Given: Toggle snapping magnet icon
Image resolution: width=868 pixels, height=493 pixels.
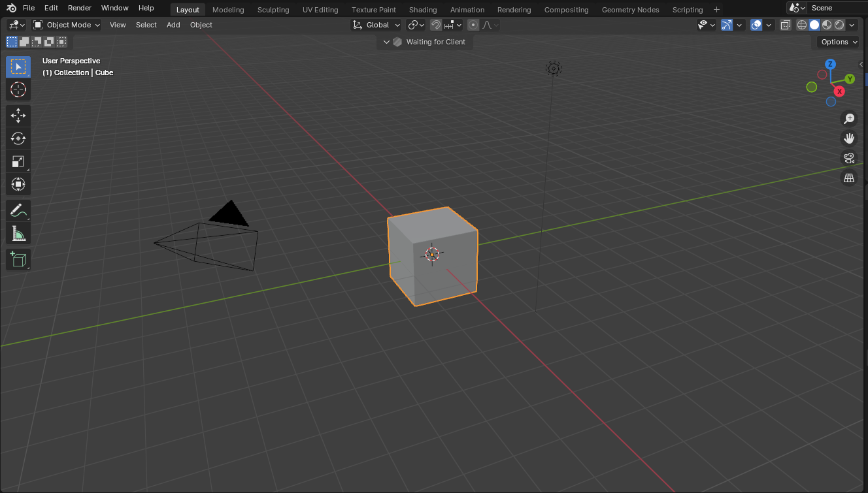Looking at the screenshot, I should tap(435, 25).
